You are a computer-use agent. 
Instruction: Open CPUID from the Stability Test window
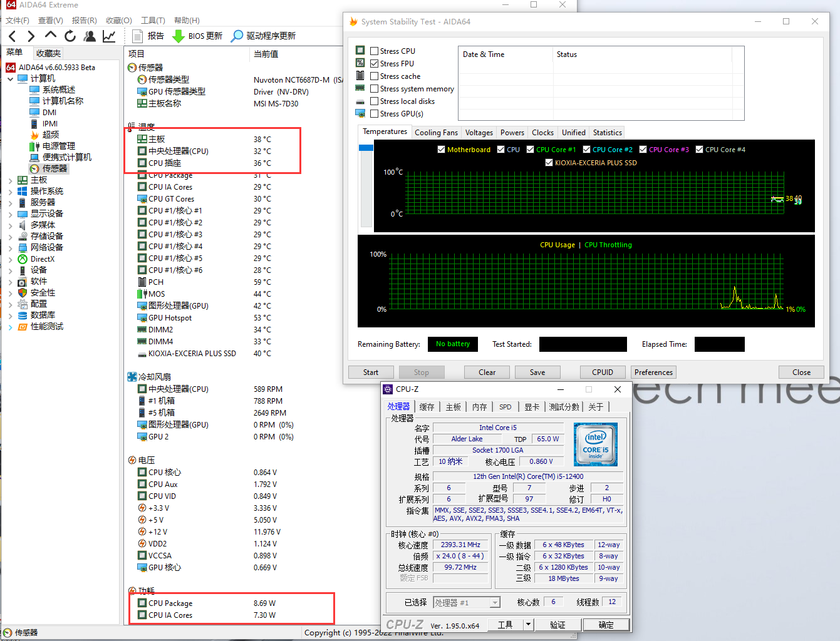(603, 372)
